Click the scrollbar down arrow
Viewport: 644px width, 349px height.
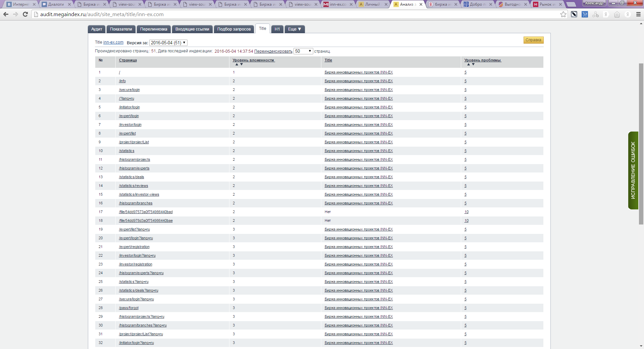tap(641, 346)
